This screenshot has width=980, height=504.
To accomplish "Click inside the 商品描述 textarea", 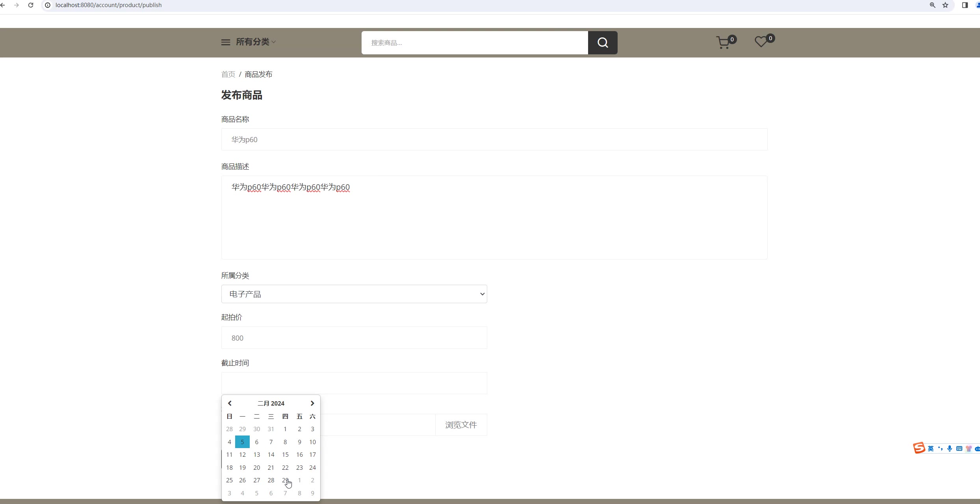I will [494, 217].
